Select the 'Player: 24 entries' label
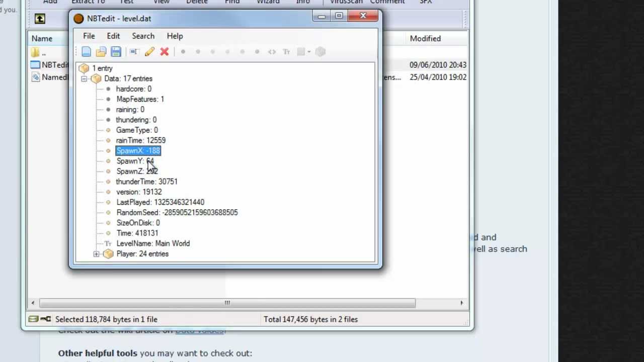Screen dimensions: 644x362 pos(142,254)
